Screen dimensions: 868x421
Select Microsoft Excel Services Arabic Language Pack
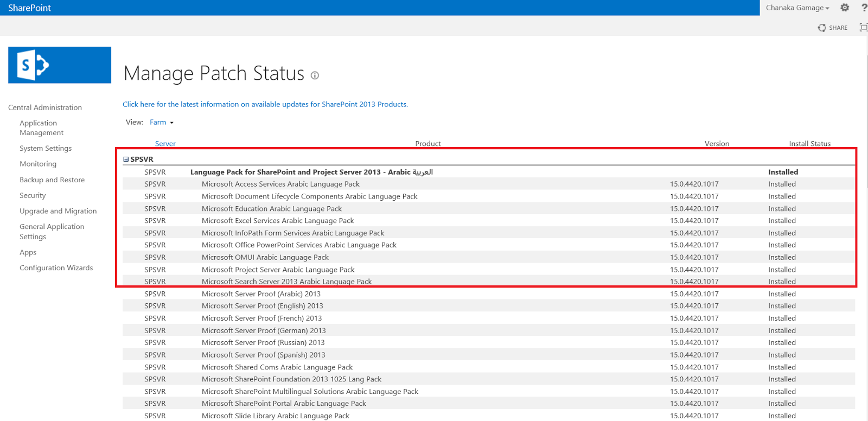489,221
